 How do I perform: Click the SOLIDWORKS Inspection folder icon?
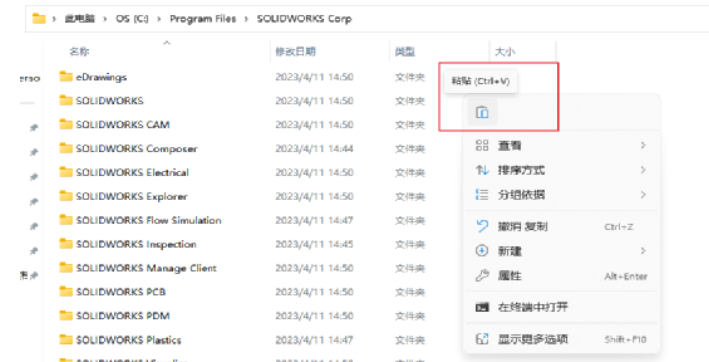(x=66, y=244)
